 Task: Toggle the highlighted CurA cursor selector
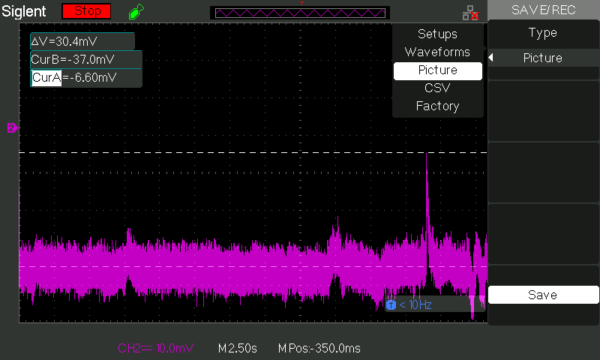pyautogui.click(x=46, y=78)
